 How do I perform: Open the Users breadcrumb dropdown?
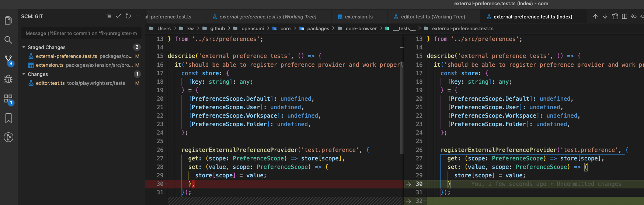164,28
